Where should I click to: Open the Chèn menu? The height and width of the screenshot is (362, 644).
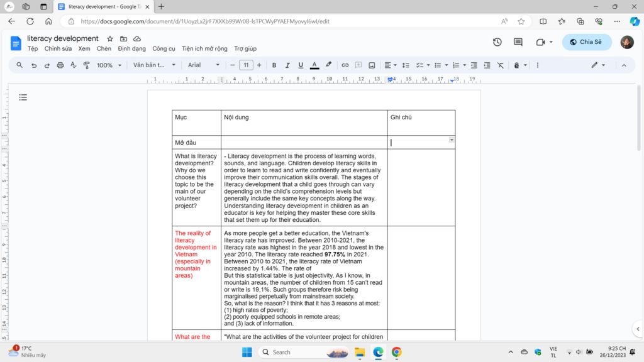point(104,48)
